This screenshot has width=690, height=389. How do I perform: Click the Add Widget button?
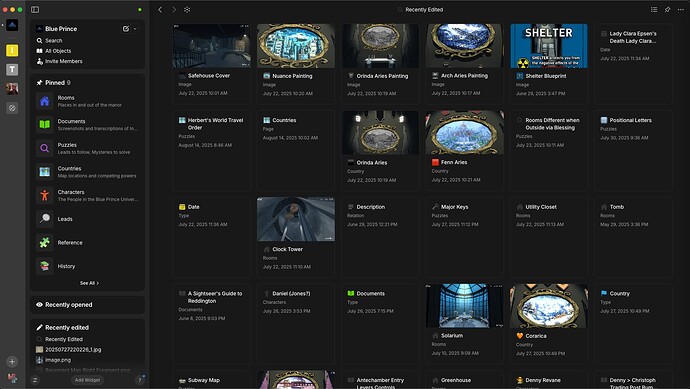tap(87, 380)
